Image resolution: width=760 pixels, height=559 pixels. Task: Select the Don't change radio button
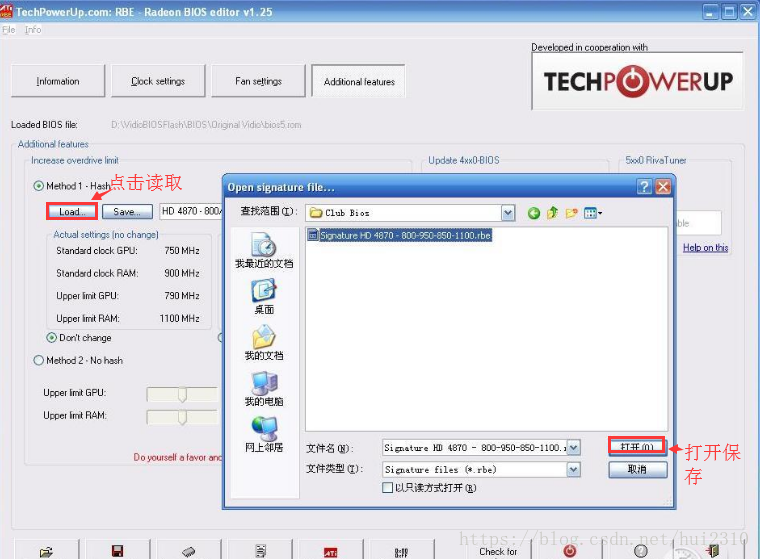51,337
